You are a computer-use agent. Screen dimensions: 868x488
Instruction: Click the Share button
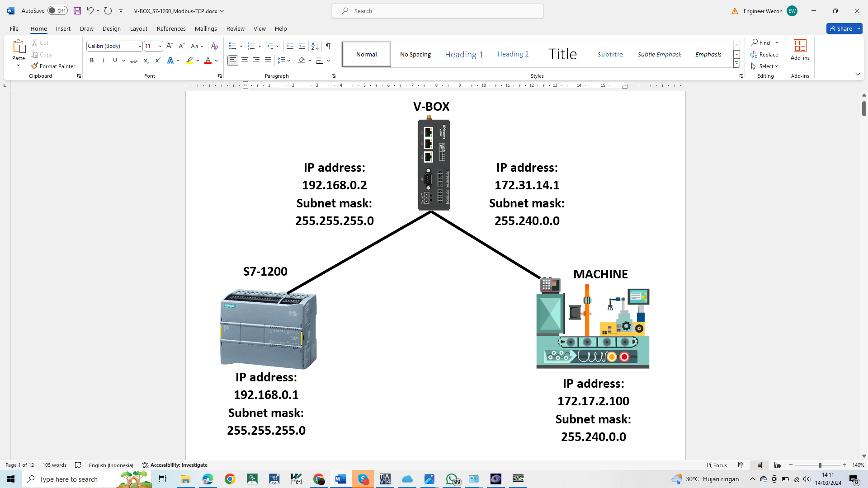[841, 28]
